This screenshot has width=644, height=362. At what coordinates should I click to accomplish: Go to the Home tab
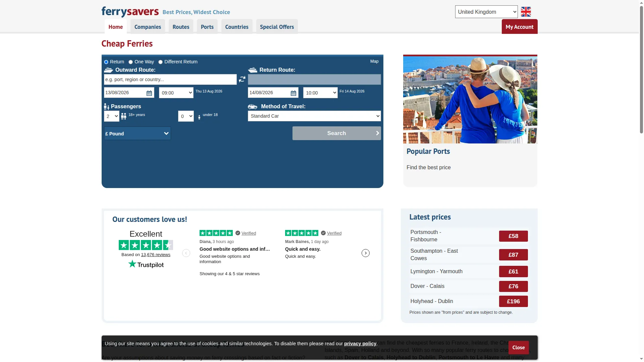(x=116, y=27)
